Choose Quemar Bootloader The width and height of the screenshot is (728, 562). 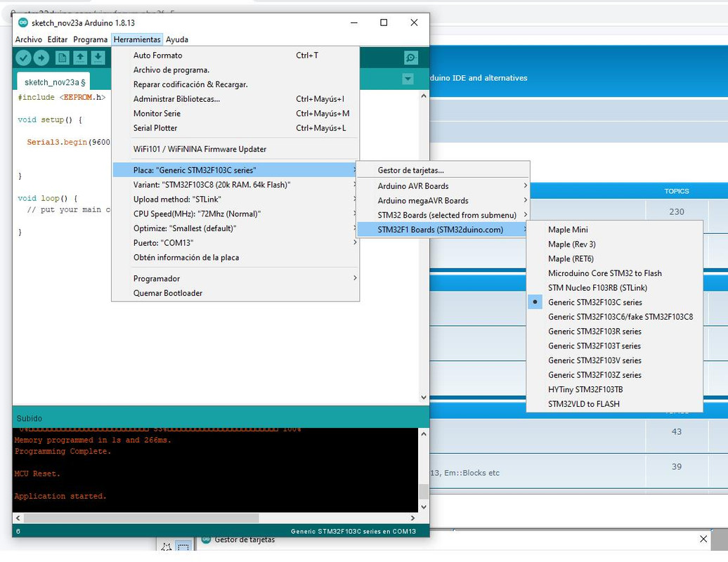pos(235,294)
